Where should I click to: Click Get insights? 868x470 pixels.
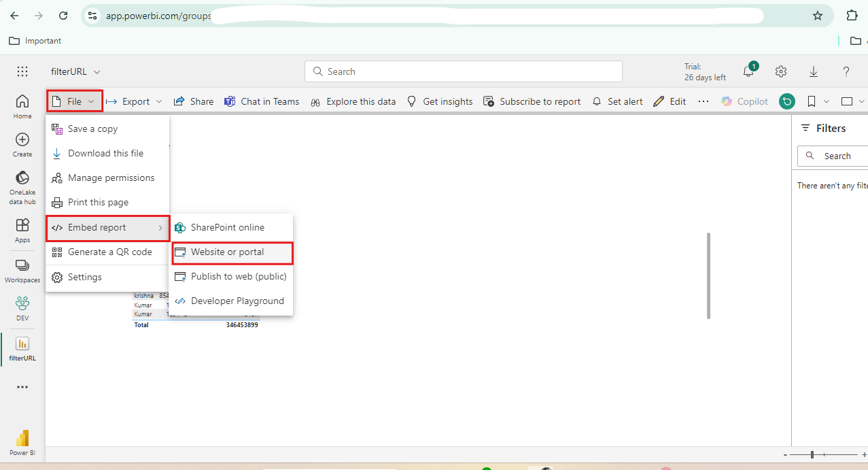(440, 101)
